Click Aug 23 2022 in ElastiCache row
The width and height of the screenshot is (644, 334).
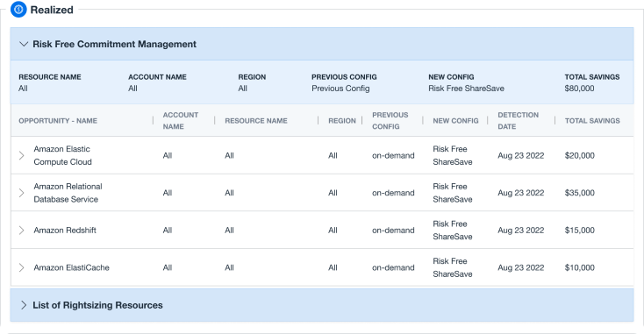click(521, 267)
